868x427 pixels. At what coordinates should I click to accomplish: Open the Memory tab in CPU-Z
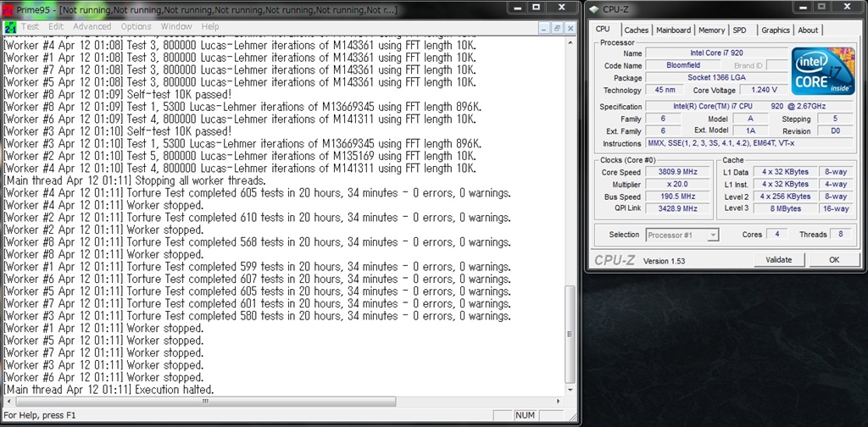click(711, 30)
